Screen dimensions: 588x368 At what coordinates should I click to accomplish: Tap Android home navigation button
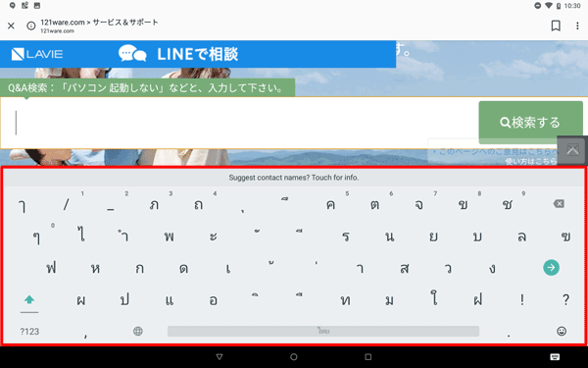tap(294, 357)
